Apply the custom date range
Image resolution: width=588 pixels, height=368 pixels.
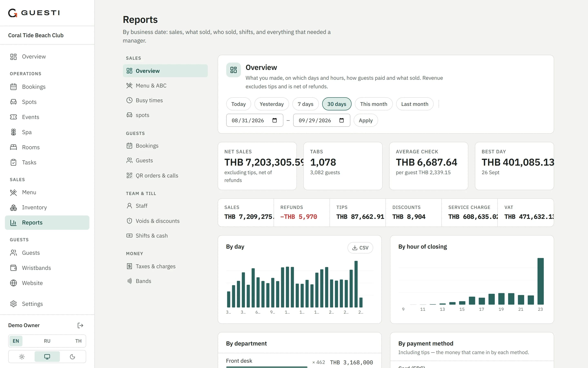point(365,120)
